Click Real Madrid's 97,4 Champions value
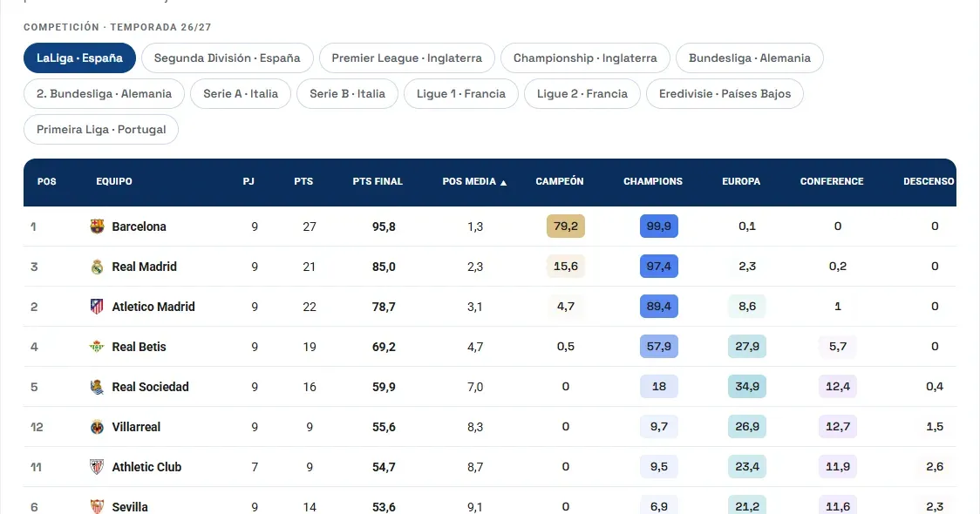Viewport: 980px width, 514px height. pyautogui.click(x=659, y=266)
